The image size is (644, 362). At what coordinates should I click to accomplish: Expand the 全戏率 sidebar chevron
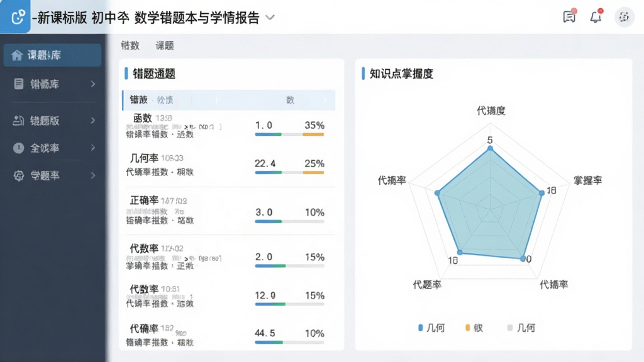coord(93,148)
